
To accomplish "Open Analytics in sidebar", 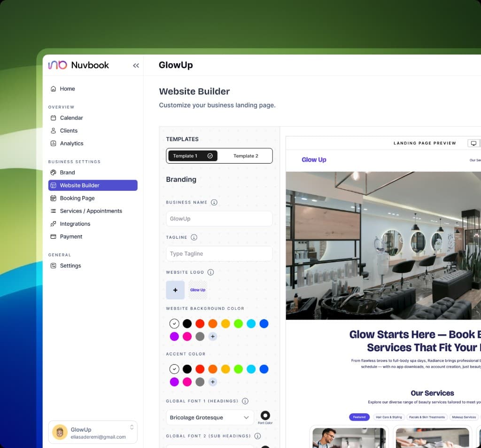I will 93,143.
